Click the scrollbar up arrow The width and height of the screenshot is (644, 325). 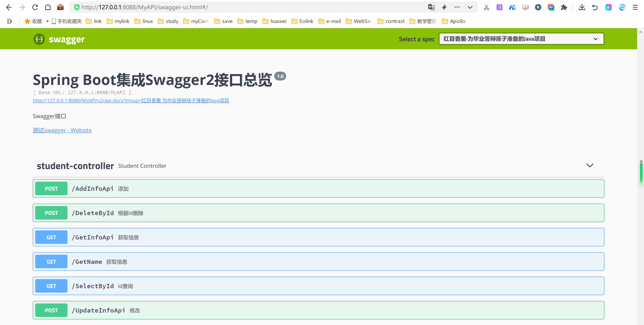pyautogui.click(x=641, y=32)
